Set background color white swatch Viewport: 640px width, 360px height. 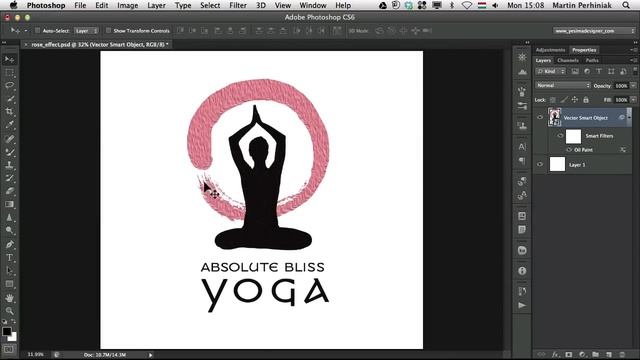[13, 338]
